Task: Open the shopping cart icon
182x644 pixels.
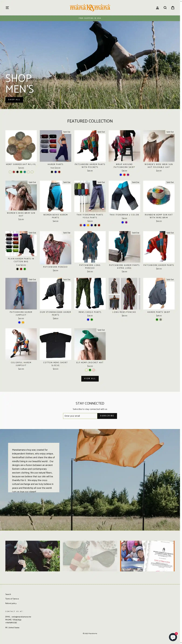Action: (x=173, y=8)
